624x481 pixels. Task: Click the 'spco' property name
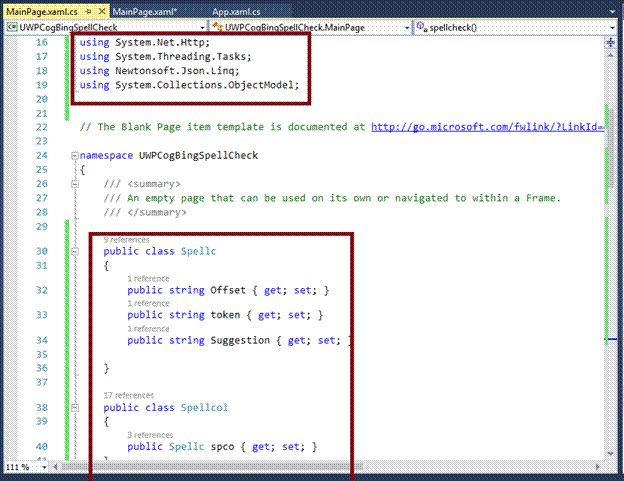(222, 447)
